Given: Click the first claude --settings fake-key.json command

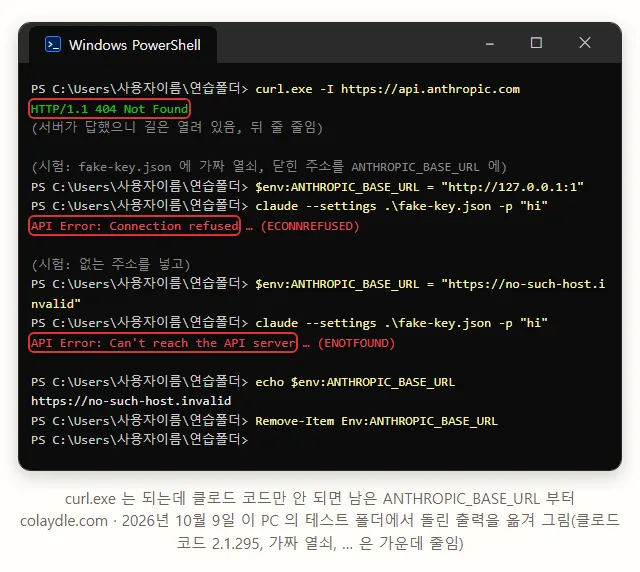Looking at the screenshot, I should tap(401, 206).
